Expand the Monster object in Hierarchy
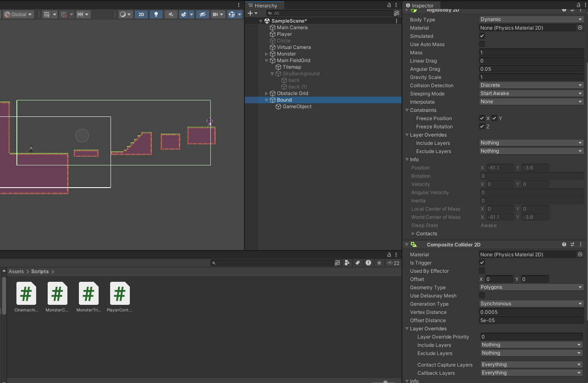Viewport: 588px width, 383px height. pos(266,54)
